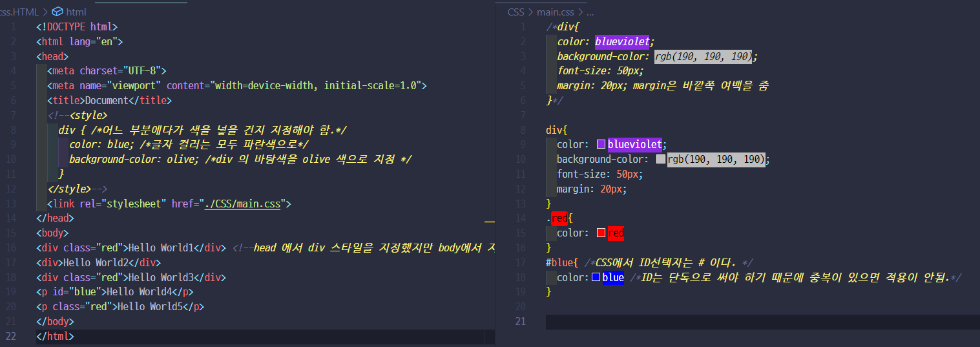Click the <!DOCTYPE html> declaration
This screenshot has height=347, width=980.
(x=77, y=27)
